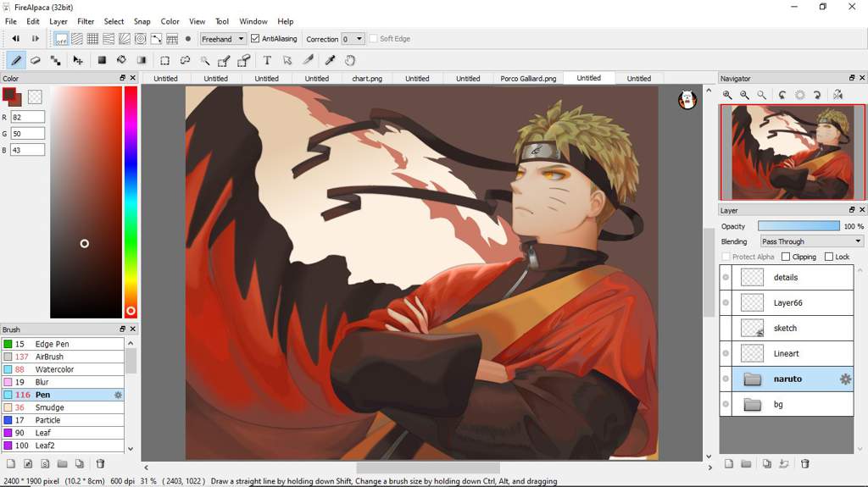
Task: Show the sketch layer
Action: tap(726, 328)
